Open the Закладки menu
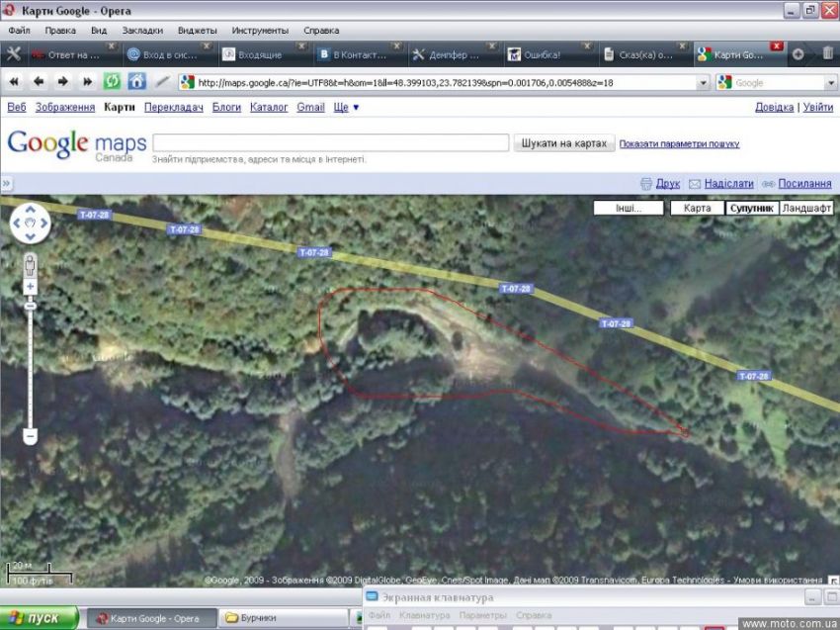This screenshot has height=630, width=840. 143,31
